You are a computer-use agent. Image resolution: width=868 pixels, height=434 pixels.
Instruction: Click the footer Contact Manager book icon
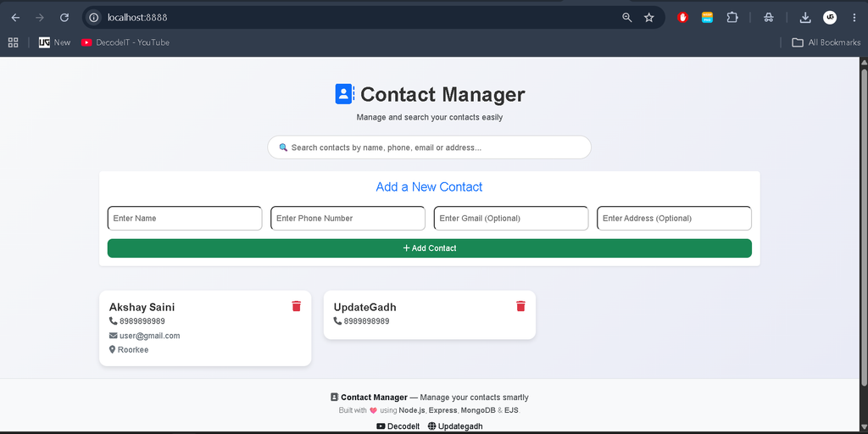pos(334,397)
